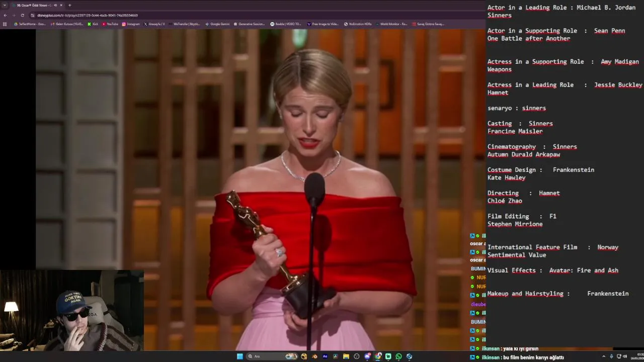Show hidden system tray icons
This screenshot has height=362, width=644.
pyautogui.click(x=604, y=356)
